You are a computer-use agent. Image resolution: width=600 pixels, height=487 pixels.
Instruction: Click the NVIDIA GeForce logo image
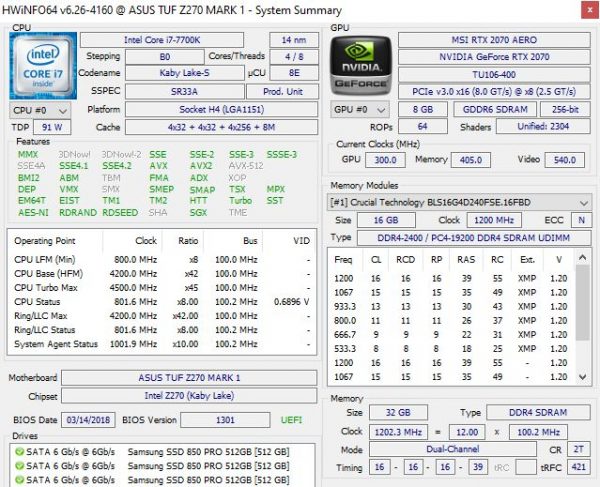click(x=361, y=66)
